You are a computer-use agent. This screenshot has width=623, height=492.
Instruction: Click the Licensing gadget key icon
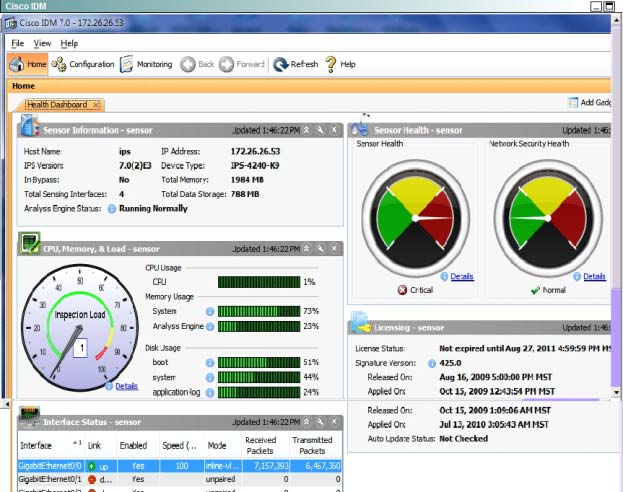[361, 322]
